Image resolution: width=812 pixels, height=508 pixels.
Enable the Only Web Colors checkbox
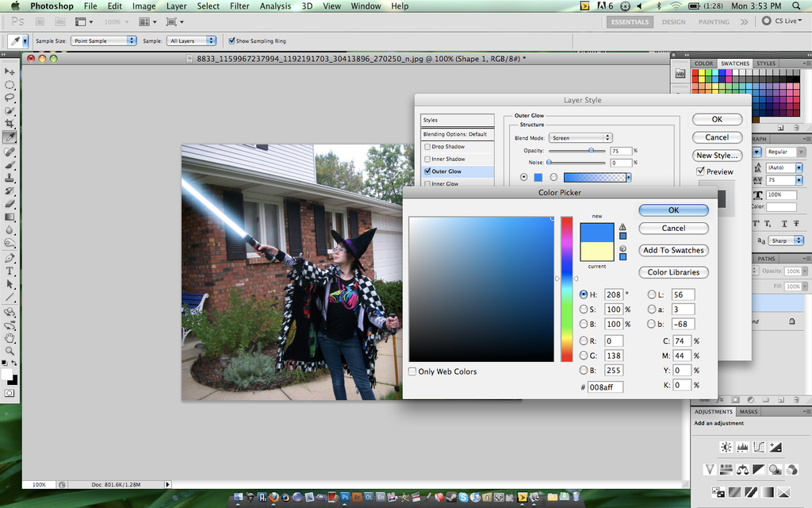(412, 371)
